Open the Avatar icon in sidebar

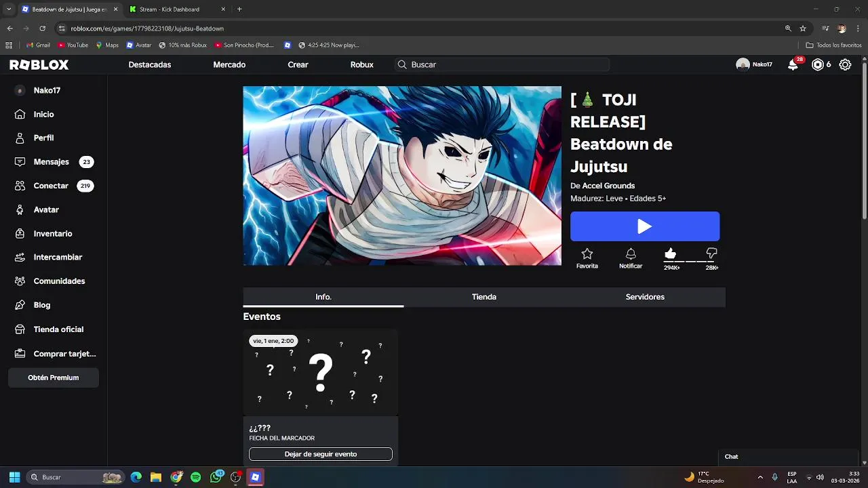pyautogui.click(x=20, y=210)
